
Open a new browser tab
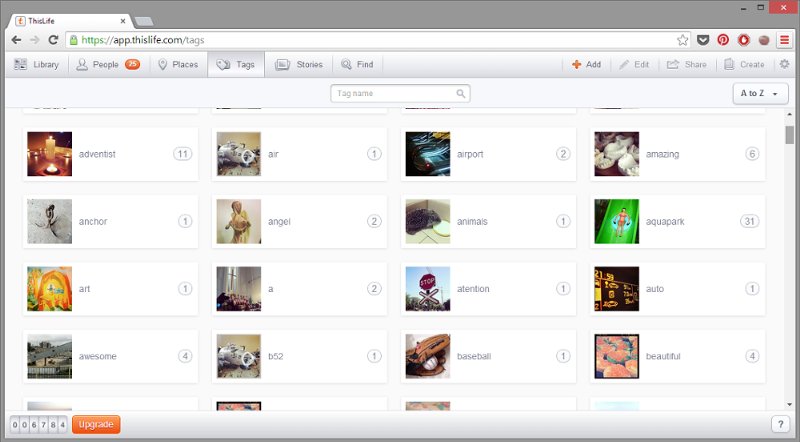pyautogui.click(x=144, y=21)
